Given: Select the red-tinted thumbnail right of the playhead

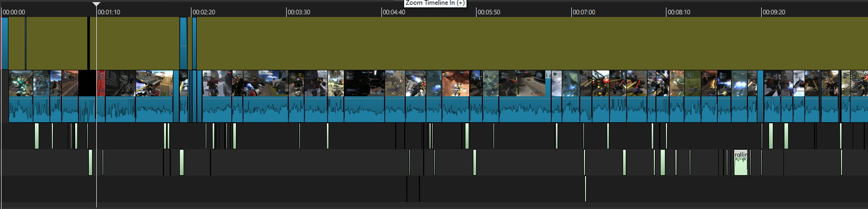Looking at the screenshot, I should pyautogui.click(x=101, y=83).
